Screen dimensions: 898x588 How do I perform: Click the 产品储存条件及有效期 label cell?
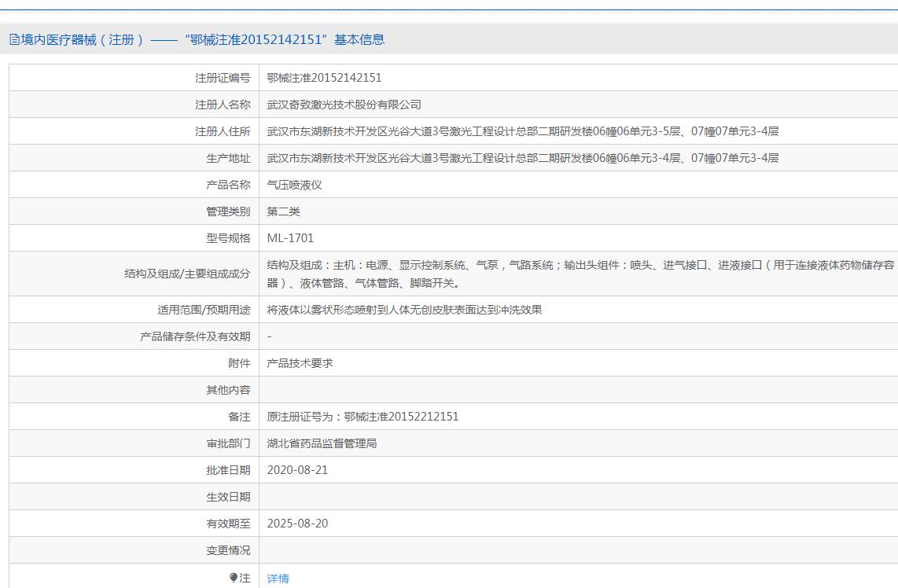[x=134, y=336]
